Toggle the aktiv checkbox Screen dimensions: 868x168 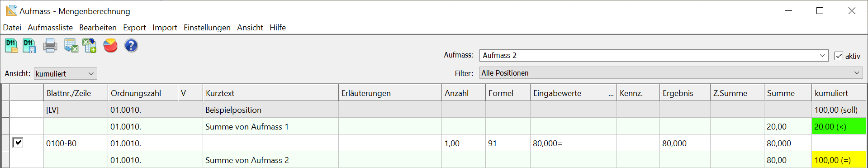coord(839,56)
